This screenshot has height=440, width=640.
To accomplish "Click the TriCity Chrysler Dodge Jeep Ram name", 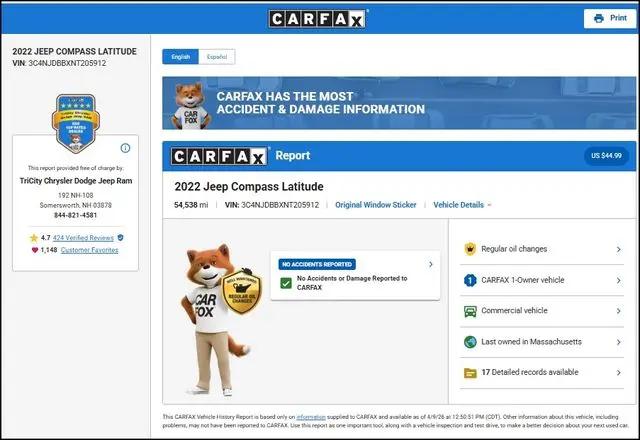I will 76,181.
